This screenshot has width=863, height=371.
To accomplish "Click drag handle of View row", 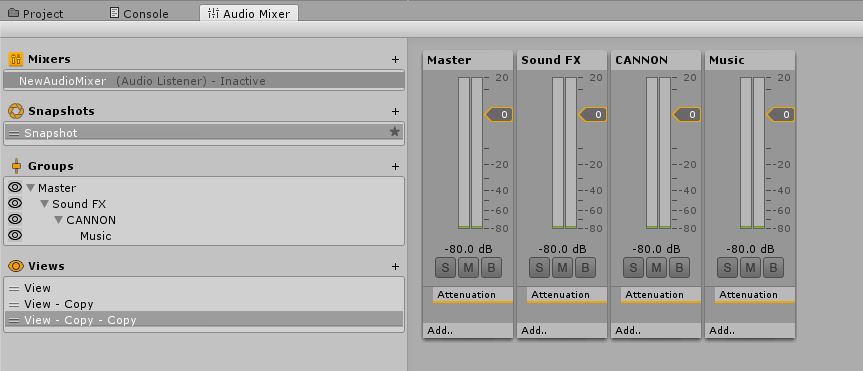I will [x=14, y=288].
